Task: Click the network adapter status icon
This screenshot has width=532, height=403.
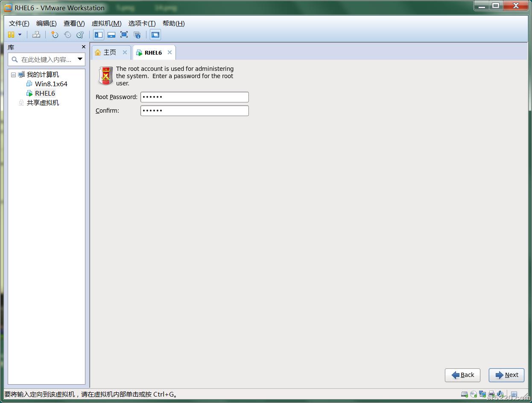Action: [482, 394]
